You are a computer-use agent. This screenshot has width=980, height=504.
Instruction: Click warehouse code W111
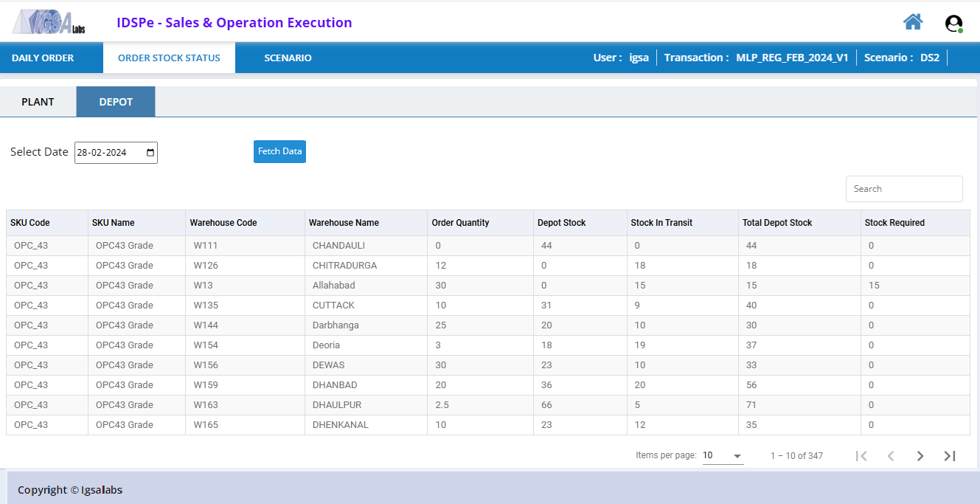206,246
